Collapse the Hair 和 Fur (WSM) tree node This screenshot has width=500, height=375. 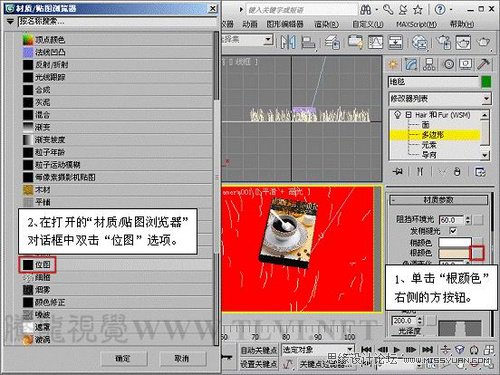pyautogui.click(x=408, y=115)
